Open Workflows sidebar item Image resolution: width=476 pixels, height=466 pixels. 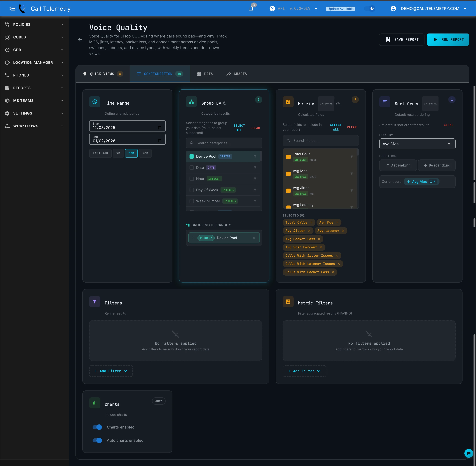34,126
